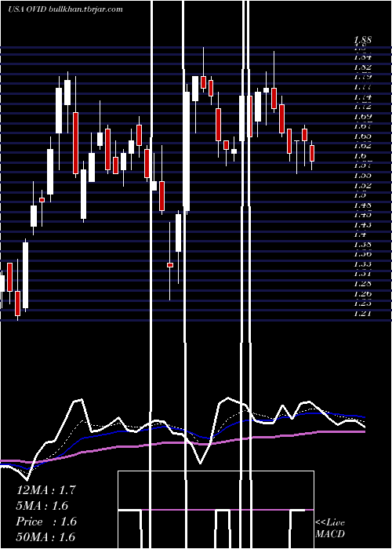This screenshot has width=392, height=549.
Task: Click the 1.88 price axis label
Action: click(x=362, y=39)
